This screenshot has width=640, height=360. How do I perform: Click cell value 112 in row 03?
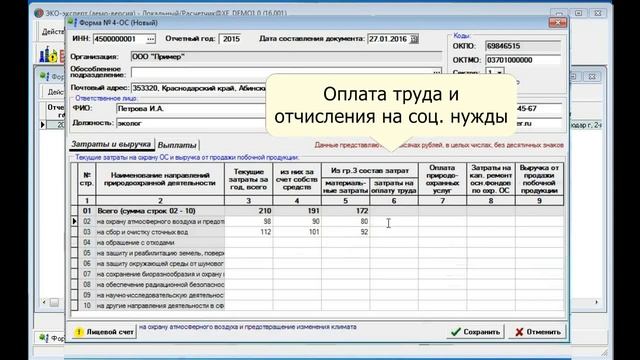(249, 232)
